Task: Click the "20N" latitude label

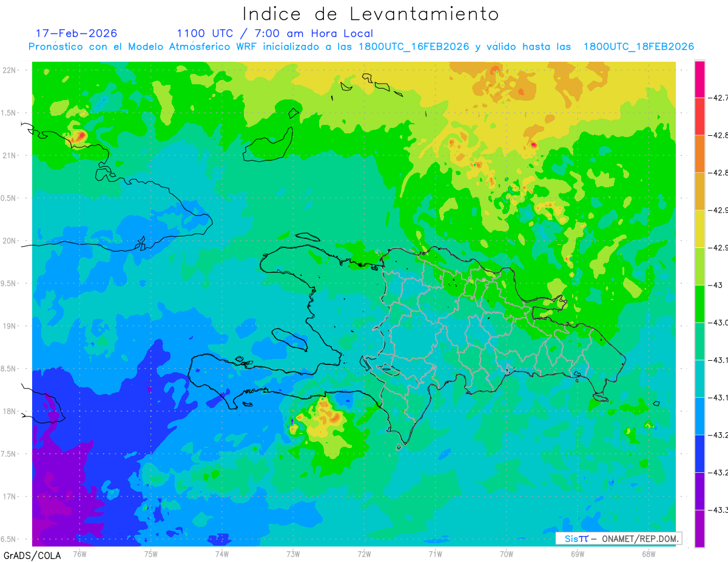Action: pos(10,241)
